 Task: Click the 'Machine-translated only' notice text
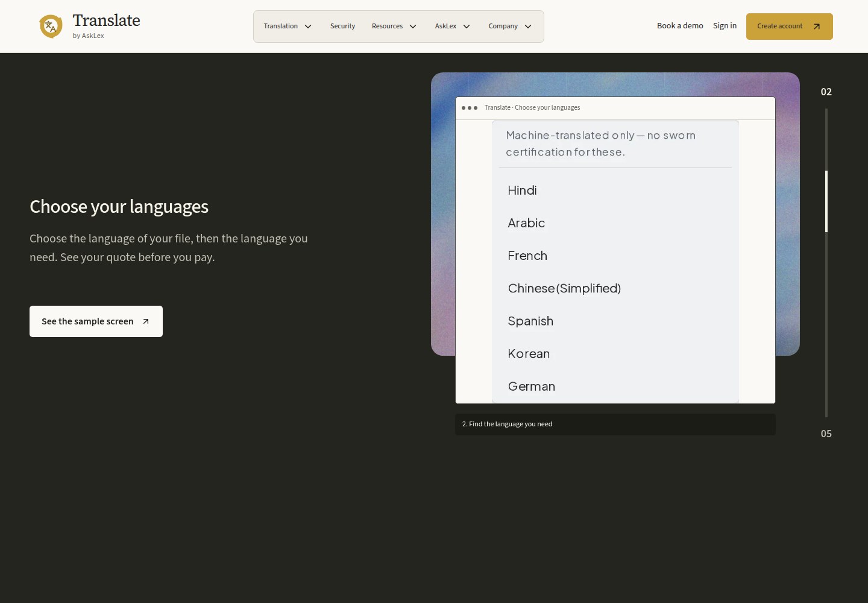click(x=601, y=144)
